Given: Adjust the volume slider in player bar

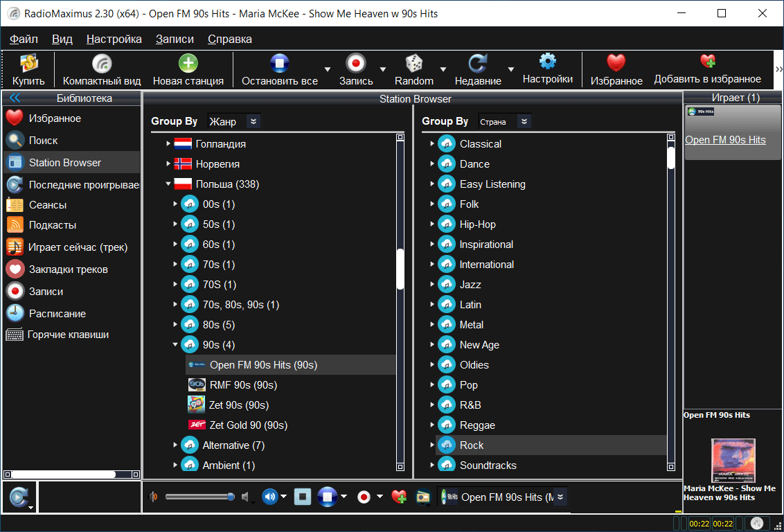Looking at the screenshot, I should pyautogui.click(x=200, y=497).
